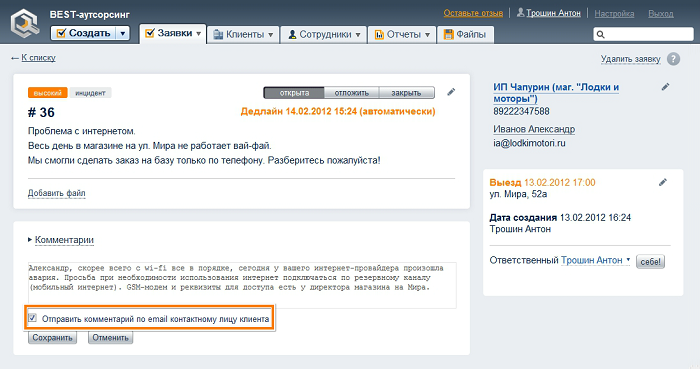Screen dimensions: 700x369
Task: Expand the Клиенты tab dropdown arrow
Action: click(x=271, y=35)
